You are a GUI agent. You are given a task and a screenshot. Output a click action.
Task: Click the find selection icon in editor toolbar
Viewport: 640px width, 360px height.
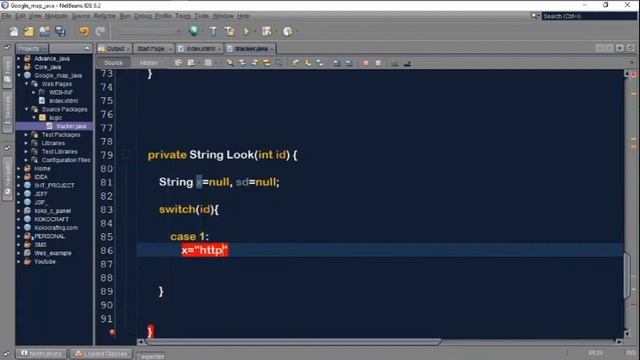coord(229,63)
